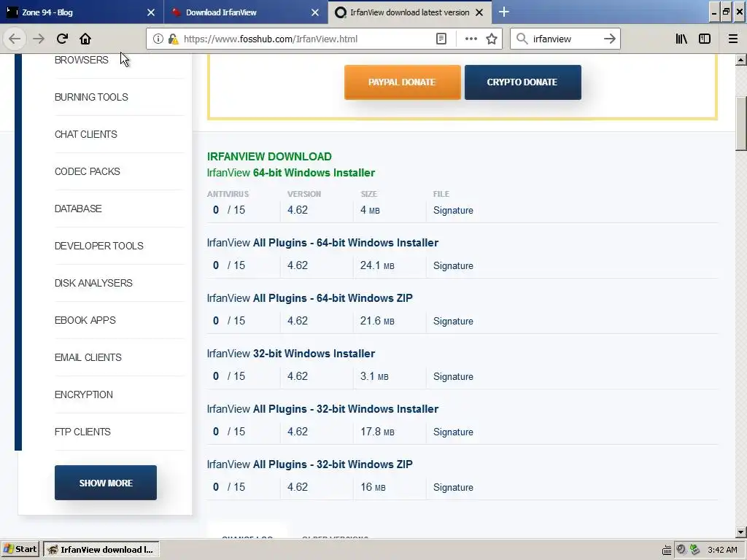Open Signature for the 17.8 MB file
The height and width of the screenshot is (560, 747).
click(x=453, y=432)
